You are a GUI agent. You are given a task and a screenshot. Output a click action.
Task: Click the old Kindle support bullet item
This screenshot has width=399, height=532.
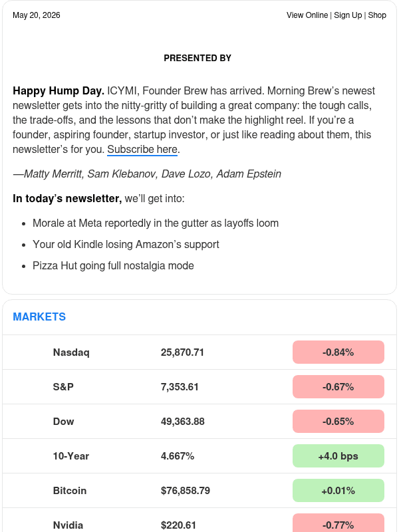pos(126,244)
